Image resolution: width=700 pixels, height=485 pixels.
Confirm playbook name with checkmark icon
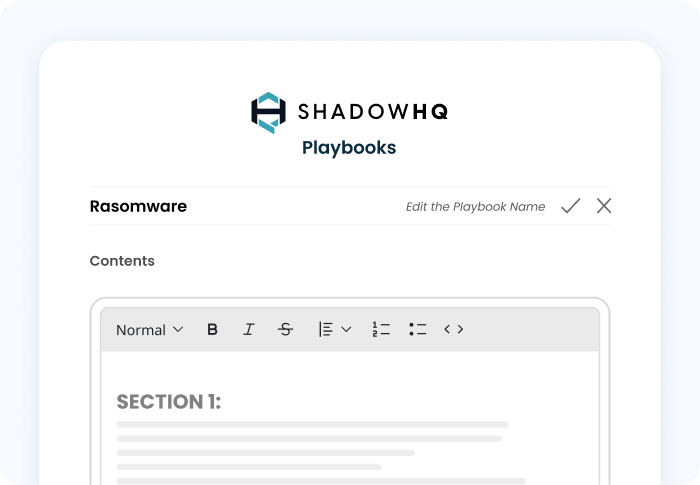[571, 206]
